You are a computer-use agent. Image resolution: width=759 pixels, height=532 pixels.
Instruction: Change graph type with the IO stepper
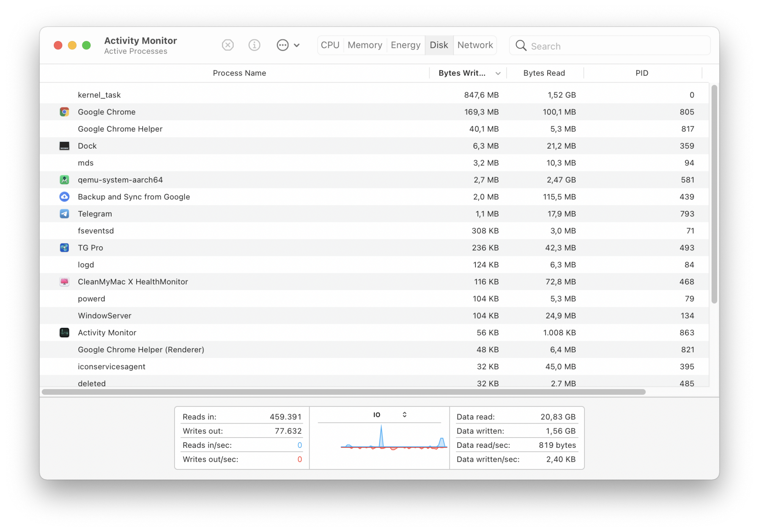[405, 414]
